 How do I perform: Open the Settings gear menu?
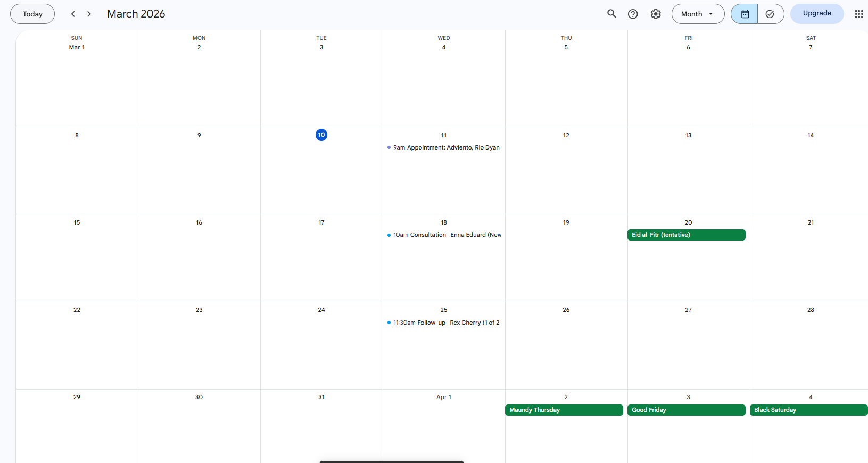click(656, 14)
